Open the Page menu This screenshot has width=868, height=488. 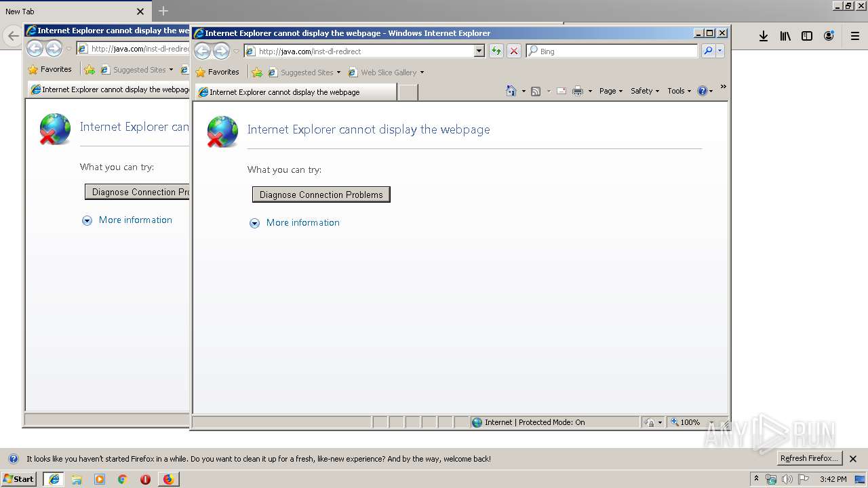(x=611, y=91)
